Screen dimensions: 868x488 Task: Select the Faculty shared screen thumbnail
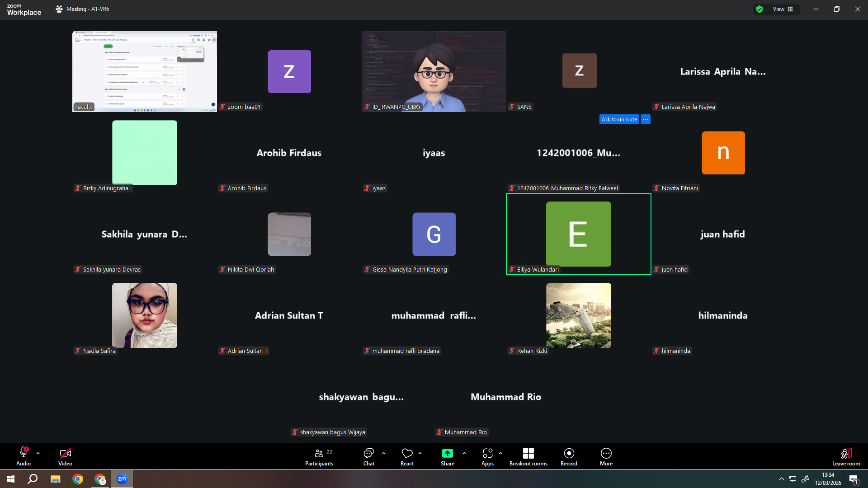(145, 71)
